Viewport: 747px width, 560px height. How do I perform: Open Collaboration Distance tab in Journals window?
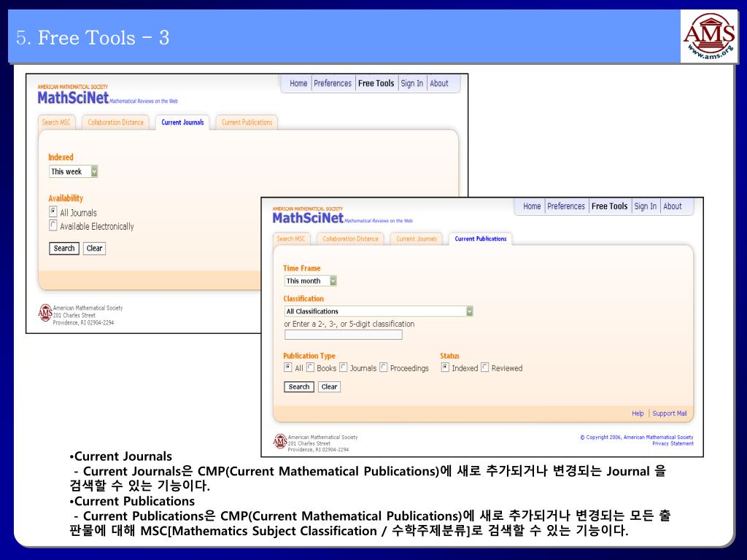pyautogui.click(x=115, y=122)
